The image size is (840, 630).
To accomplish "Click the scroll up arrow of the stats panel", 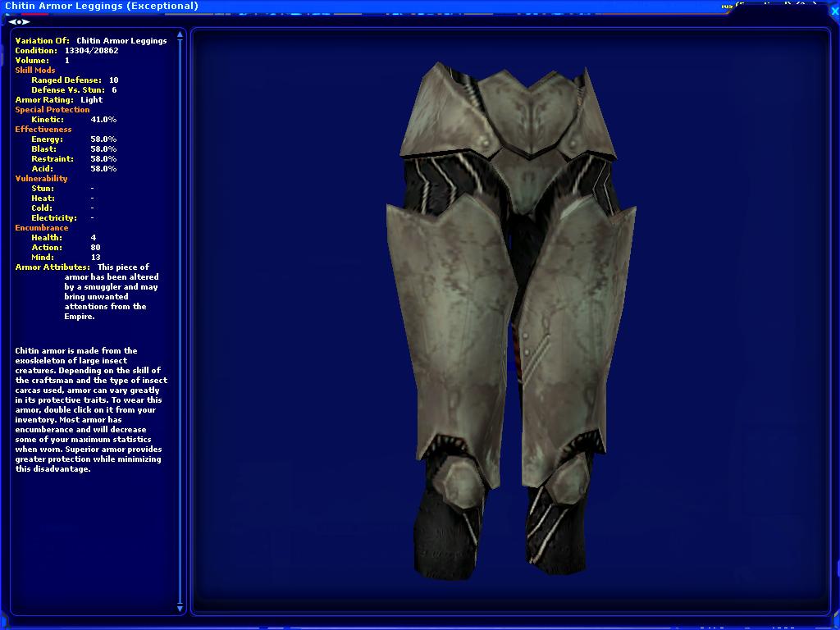I will [x=180, y=34].
